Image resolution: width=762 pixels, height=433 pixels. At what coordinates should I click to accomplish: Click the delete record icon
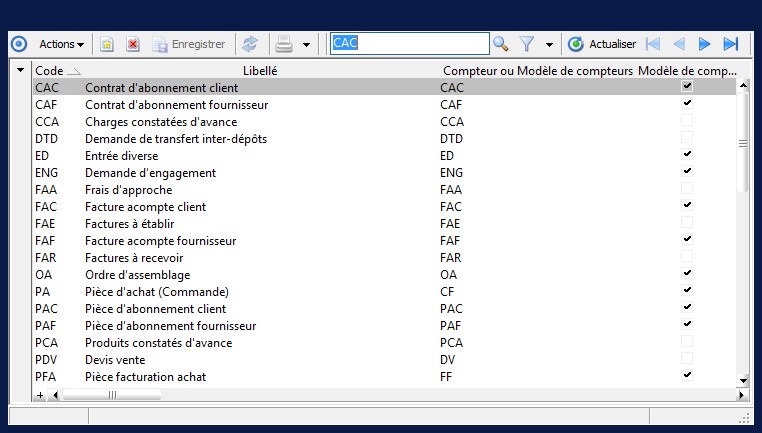tap(133, 44)
